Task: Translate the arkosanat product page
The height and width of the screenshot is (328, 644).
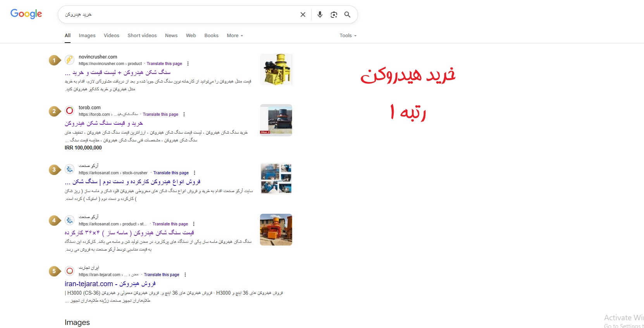Action: point(170,224)
